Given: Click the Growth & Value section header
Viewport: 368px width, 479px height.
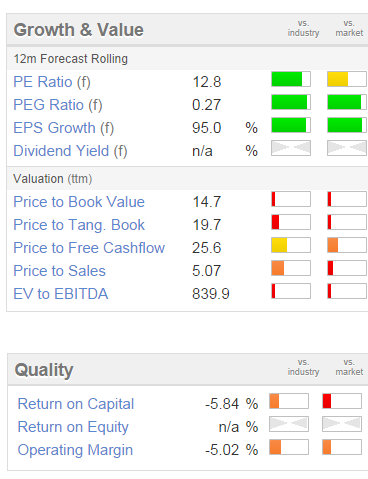Looking at the screenshot, I should (79, 30).
